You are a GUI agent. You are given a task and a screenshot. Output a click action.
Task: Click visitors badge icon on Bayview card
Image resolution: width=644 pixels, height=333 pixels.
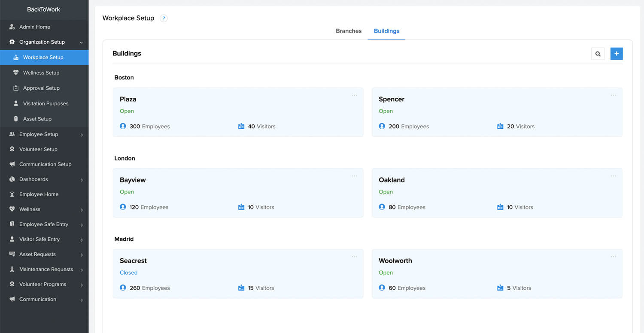241,207
